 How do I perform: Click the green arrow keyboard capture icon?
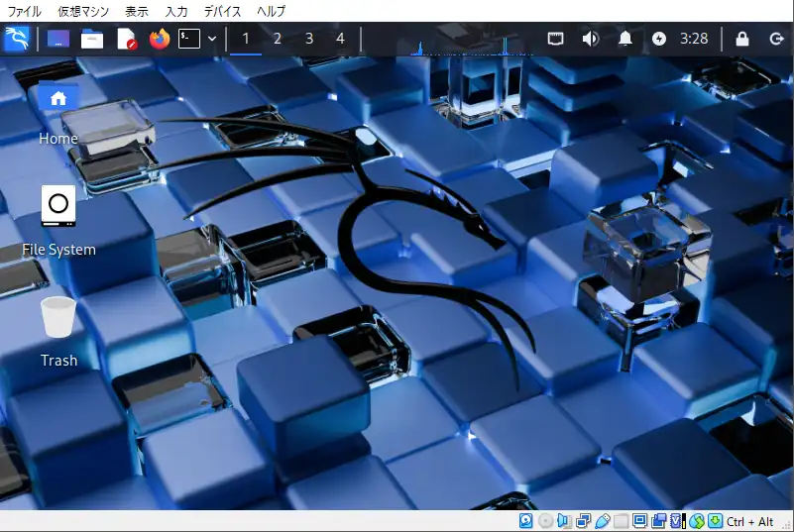click(715, 521)
